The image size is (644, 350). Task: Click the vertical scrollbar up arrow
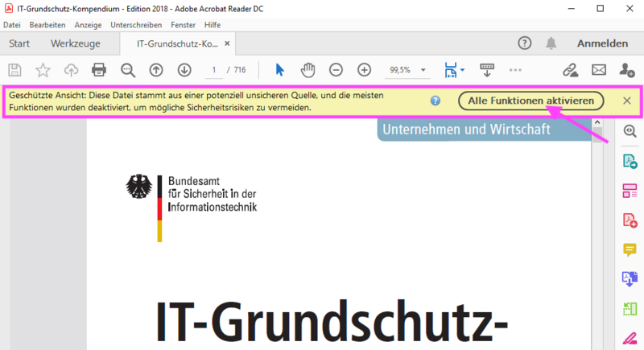[x=597, y=122]
